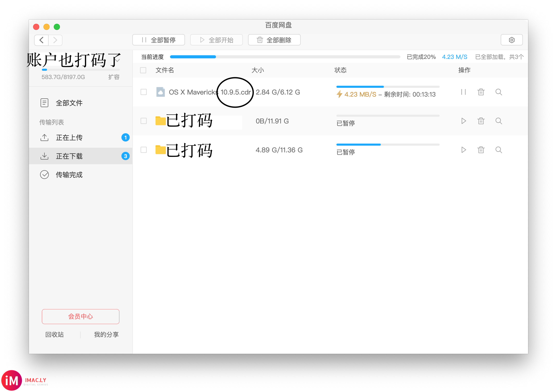Click the 583.7G/8197.0G storage usage text
The height and width of the screenshot is (392, 557).
pyautogui.click(x=63, y=77)
